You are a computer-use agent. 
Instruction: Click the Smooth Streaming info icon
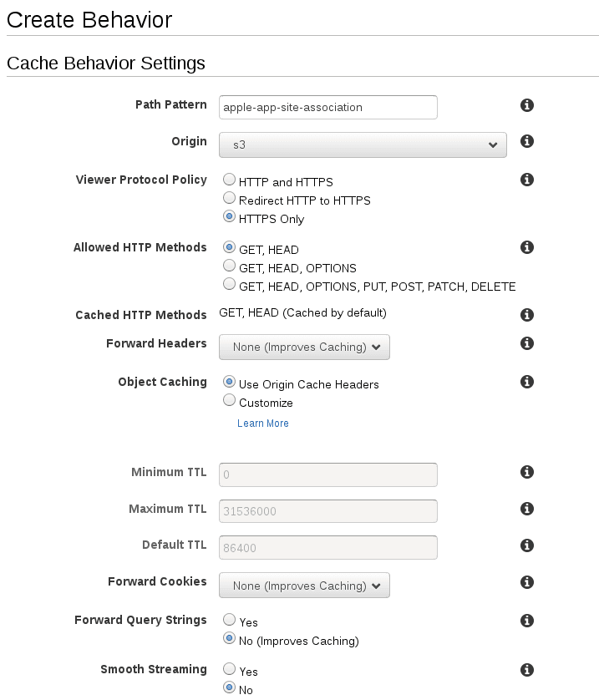click(x=527, y=669)
